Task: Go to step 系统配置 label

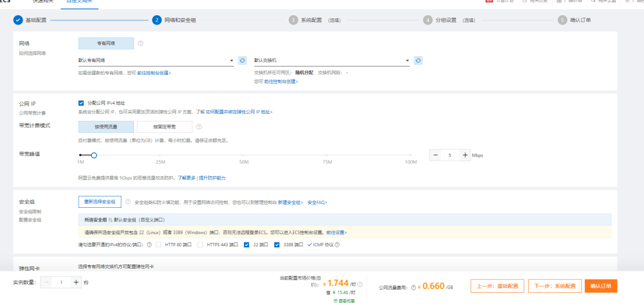Action: tap(311, 20)
